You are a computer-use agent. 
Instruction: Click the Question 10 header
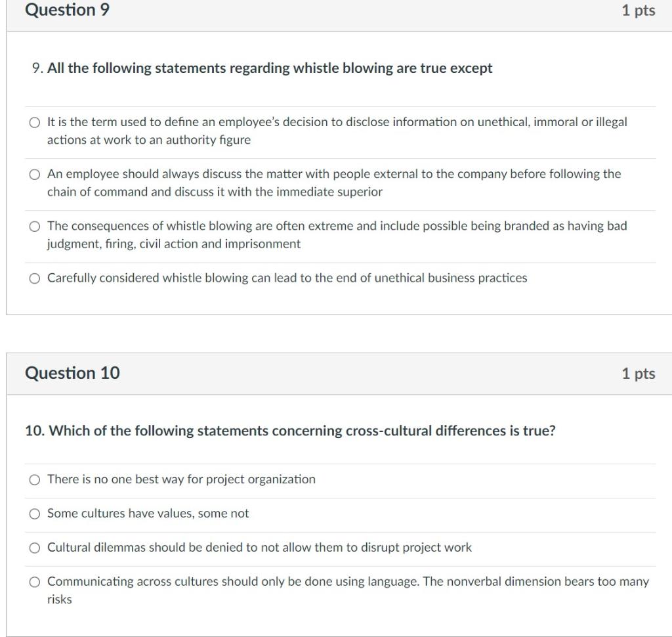[x=73, y=373]
